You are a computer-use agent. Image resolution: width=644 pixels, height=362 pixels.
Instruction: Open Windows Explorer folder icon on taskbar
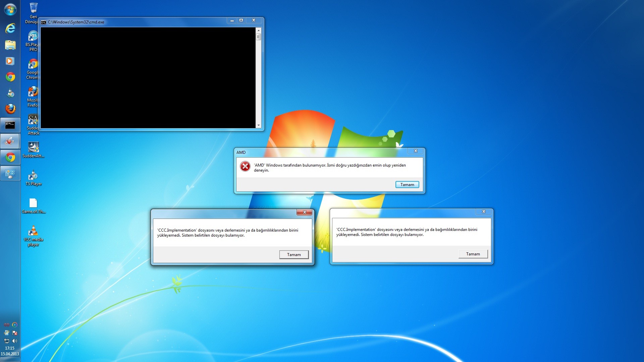tap(10, 45)
